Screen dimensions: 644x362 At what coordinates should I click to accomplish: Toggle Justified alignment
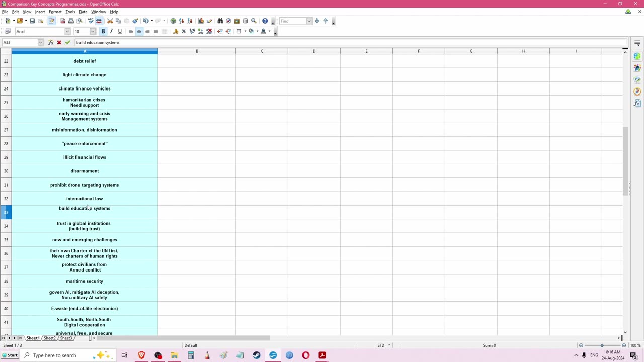(156, 31)
